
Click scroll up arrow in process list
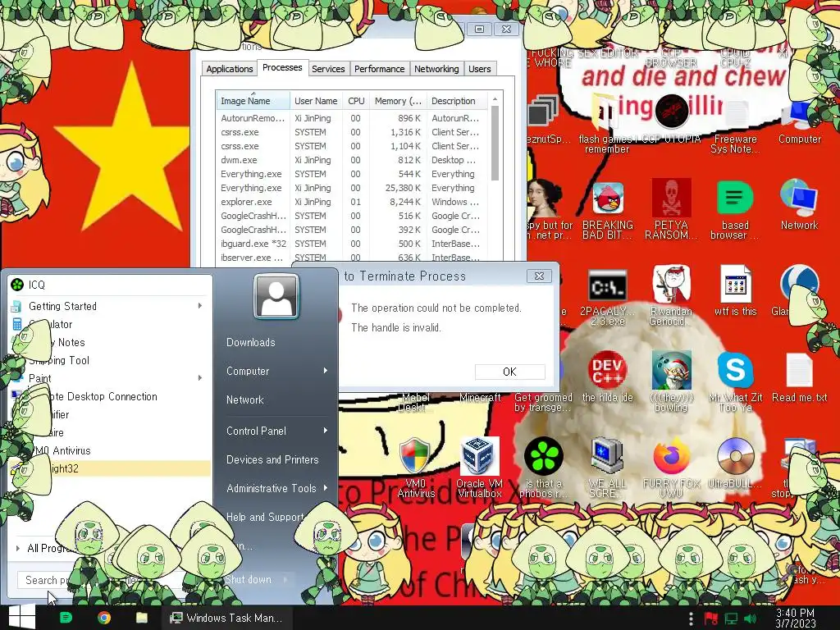(495, 99)
